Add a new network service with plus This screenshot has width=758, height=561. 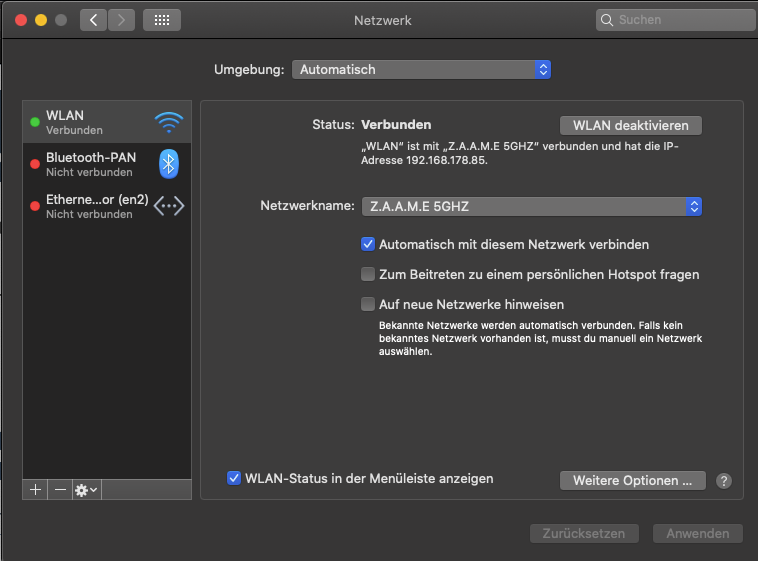[35, 490]
